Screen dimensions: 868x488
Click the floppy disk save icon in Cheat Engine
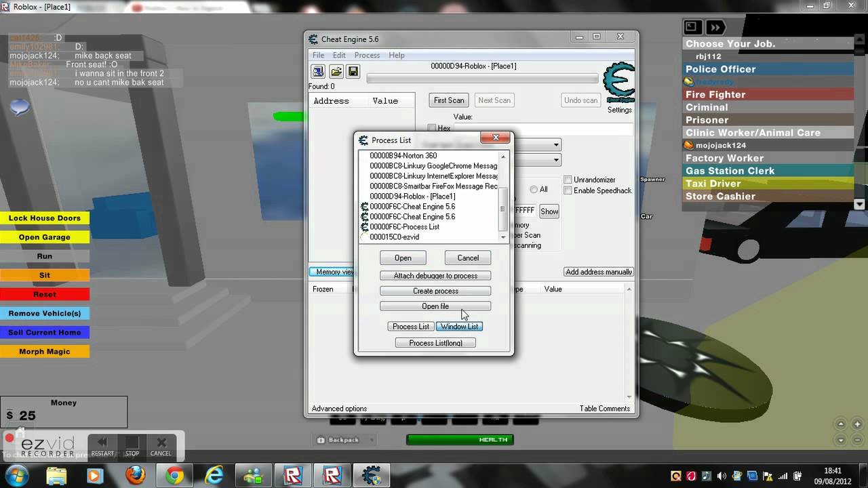(x=353, y=71)
